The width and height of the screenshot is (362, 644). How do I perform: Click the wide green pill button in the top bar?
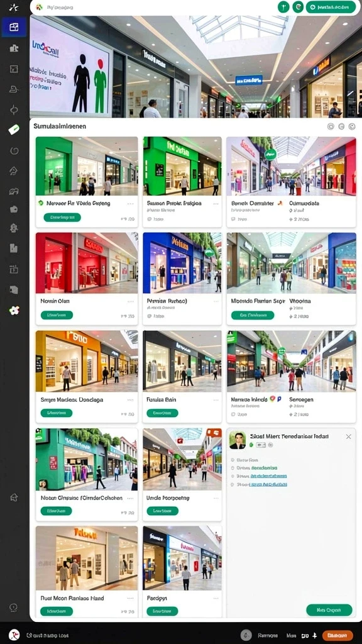[x=331, y=7]
